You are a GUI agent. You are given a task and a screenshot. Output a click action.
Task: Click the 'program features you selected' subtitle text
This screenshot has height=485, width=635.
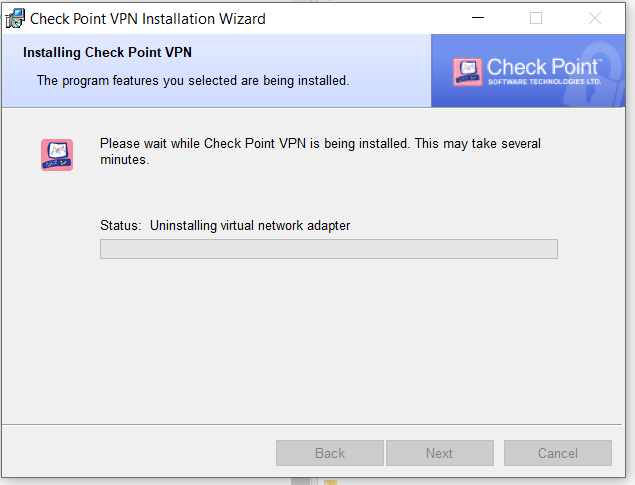pyautogui.click(x=193, y=80)
